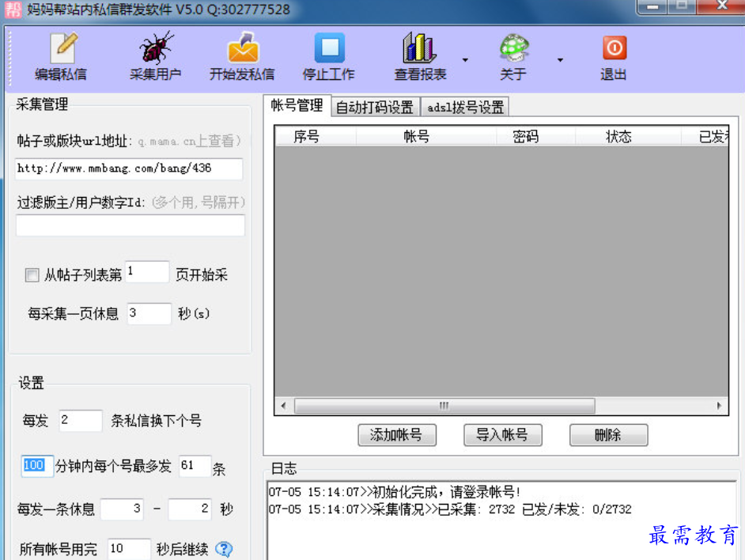The height and width of the screenshot is (560, 745).
Task: Expand dropdown arrow next to 查看报表
Action: point(465,60)
